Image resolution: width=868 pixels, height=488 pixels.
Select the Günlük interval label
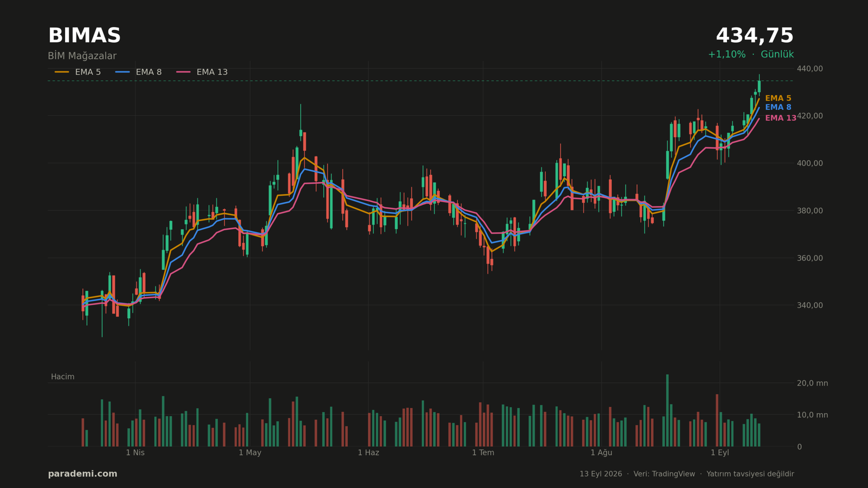777,54
